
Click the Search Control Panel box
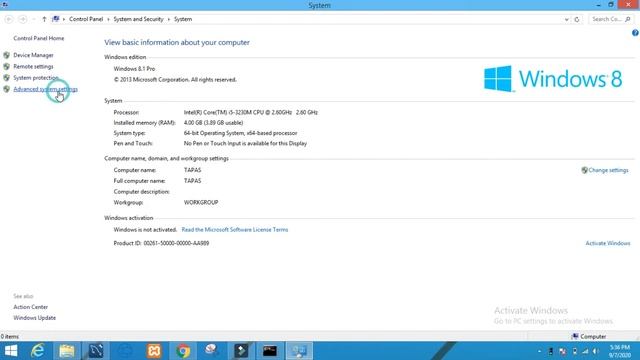click(611, 19)
